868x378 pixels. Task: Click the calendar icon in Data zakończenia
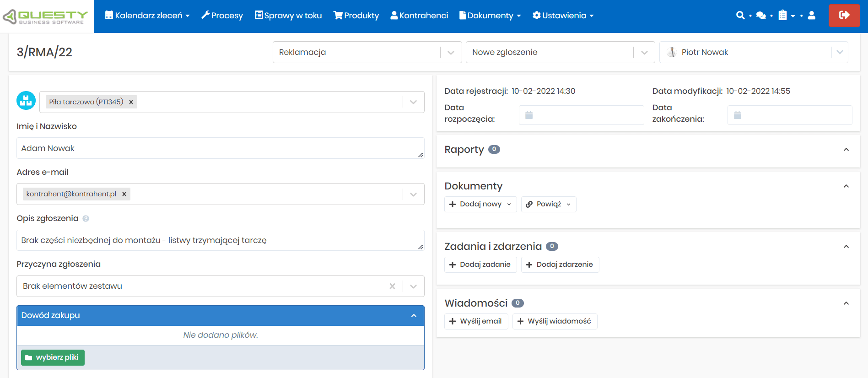click(738, 115)
